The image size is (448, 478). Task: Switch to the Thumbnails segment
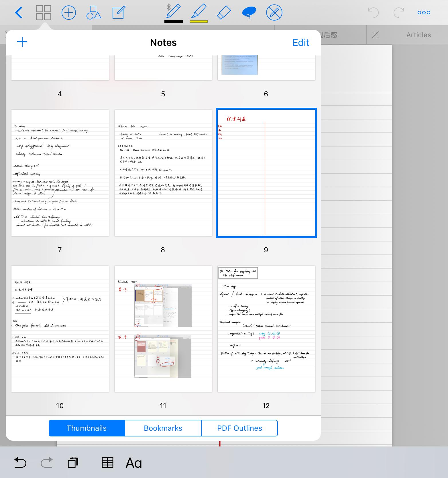[87, 428]
